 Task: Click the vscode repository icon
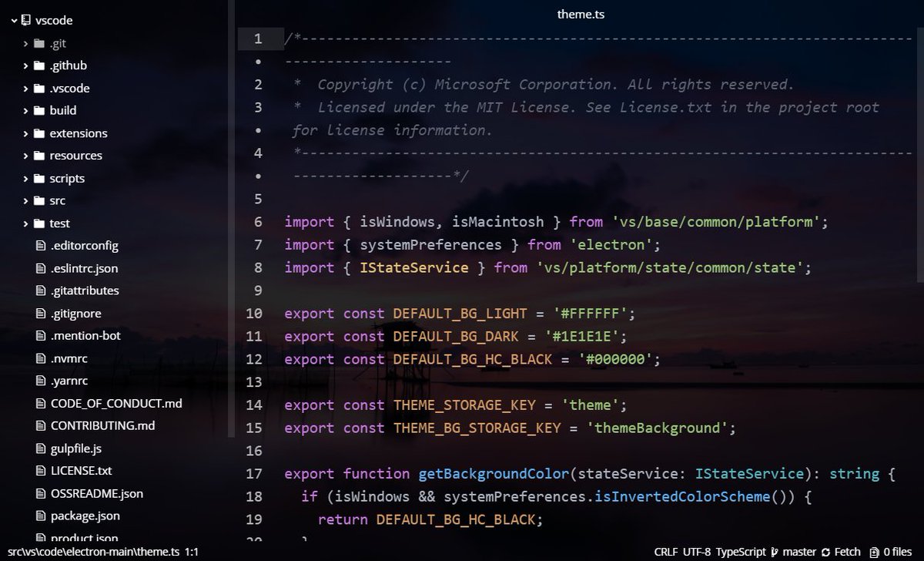pyautogui.click(x=28, y=21)
